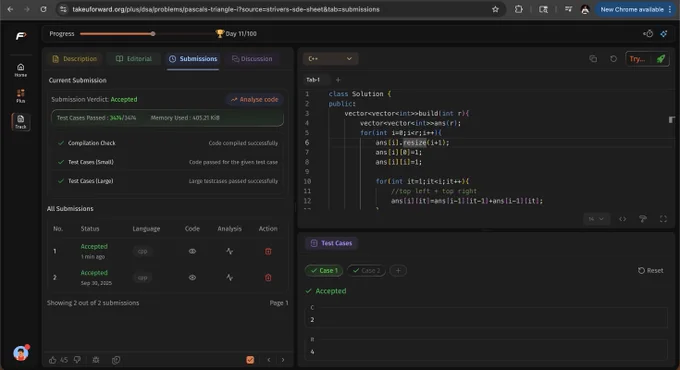Click code line 6 with resize call
The width and height of the screenshot is (680, 370).
point(412,143)
